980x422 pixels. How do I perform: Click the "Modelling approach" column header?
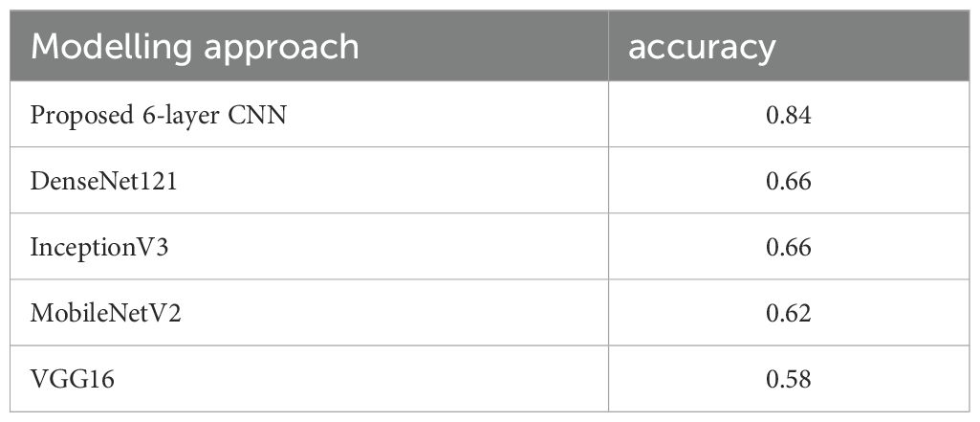coord(195,48)
